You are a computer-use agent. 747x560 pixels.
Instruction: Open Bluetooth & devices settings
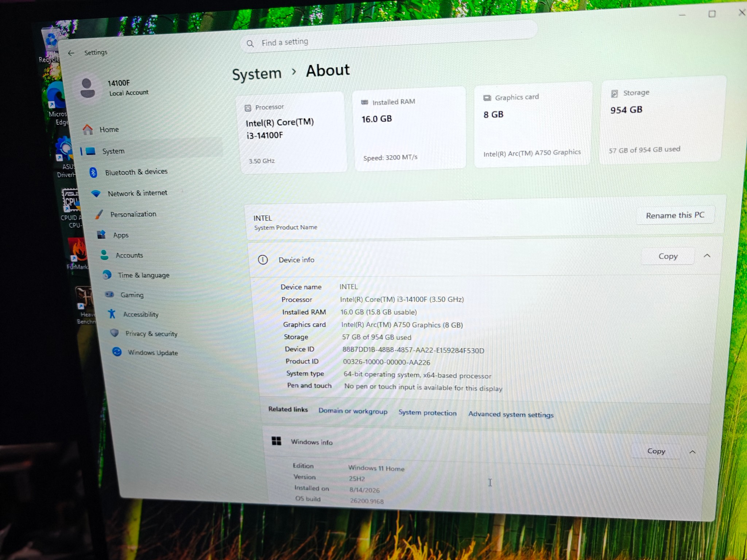[x=136, y=172]
